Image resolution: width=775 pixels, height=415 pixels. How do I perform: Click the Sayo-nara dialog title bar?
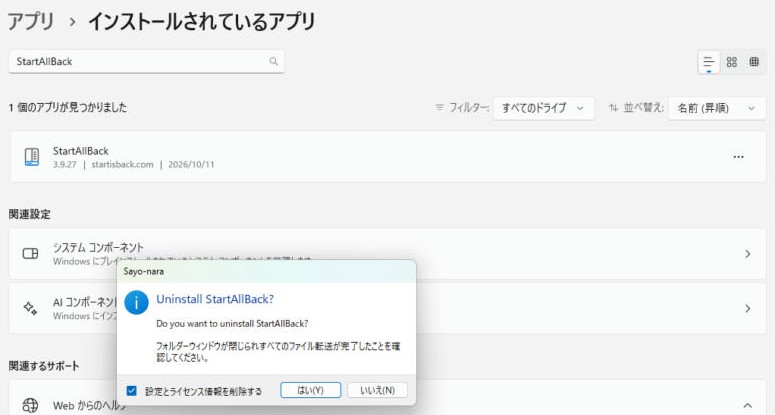[266, 271]
